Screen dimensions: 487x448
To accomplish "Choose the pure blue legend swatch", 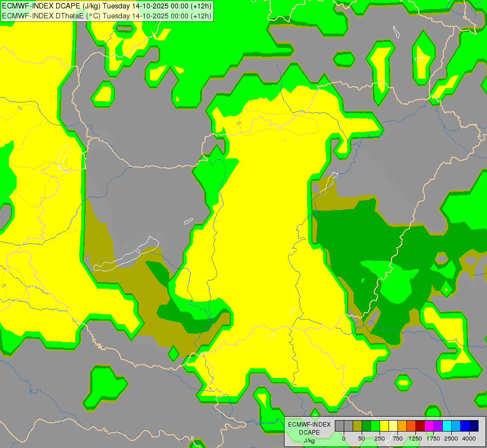I will (465, 426).
